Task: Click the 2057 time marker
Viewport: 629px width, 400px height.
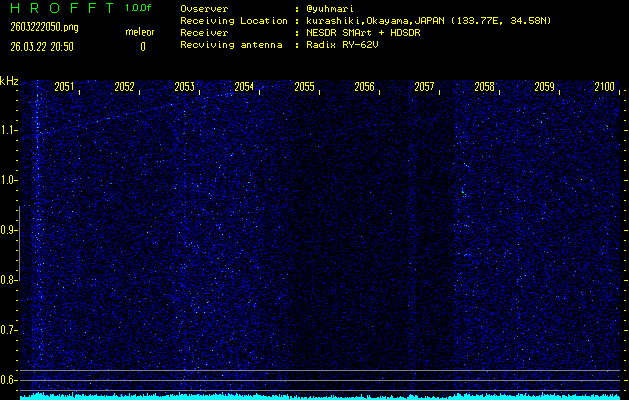Action: (424, 87)
